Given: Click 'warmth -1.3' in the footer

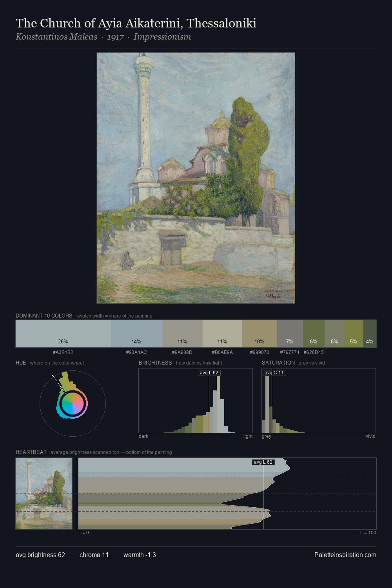Looking at the screenshot, I should [x=140, y=555].
